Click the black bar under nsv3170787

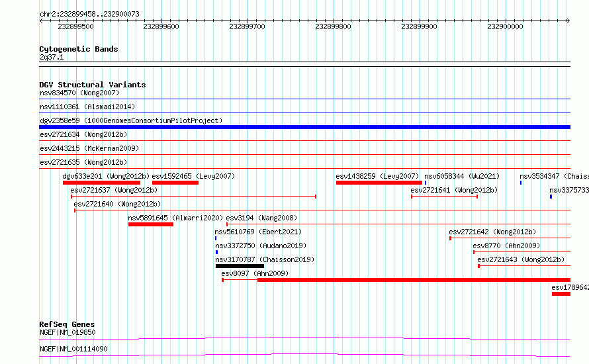tap(240, 266)
